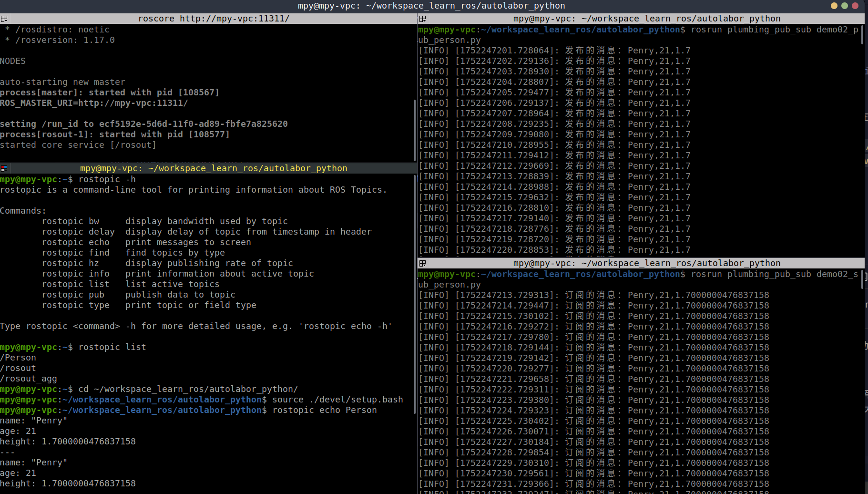Click the 'rostopic echo Person' command line
Screen dimensions: 868x494
tap(324, 410)
